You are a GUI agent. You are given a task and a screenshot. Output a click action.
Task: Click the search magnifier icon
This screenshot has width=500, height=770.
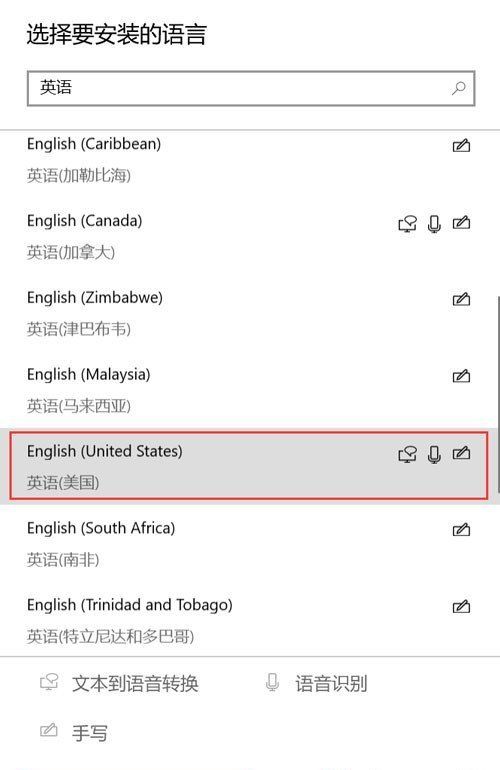pos(459,88)
